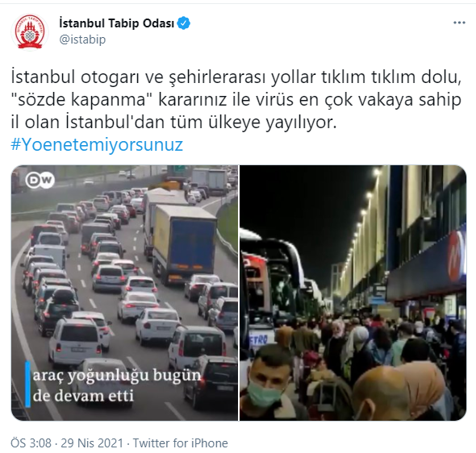Click the caption 'araç yoğunluğu bugün de devam etti'

point(117,385)
